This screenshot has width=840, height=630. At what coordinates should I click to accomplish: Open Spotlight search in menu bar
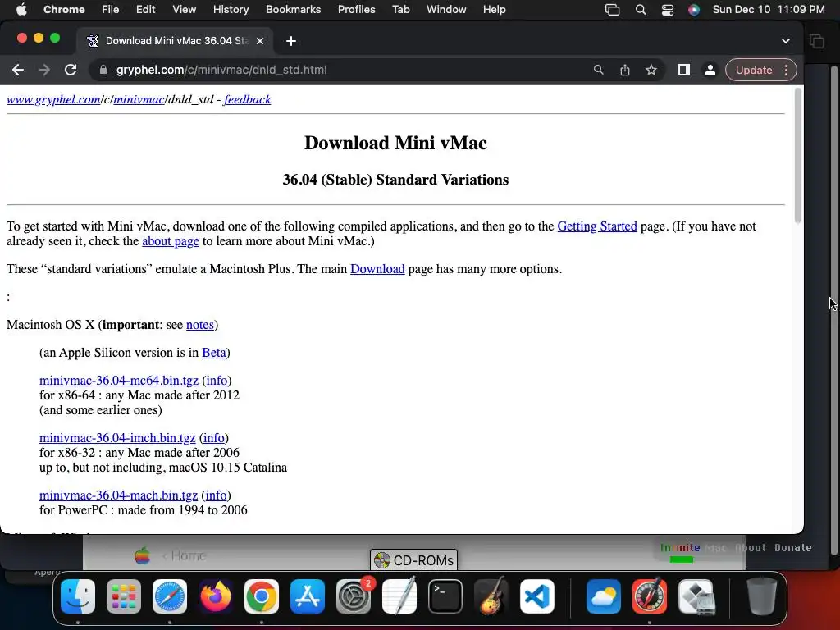click(x=640, y=10)
